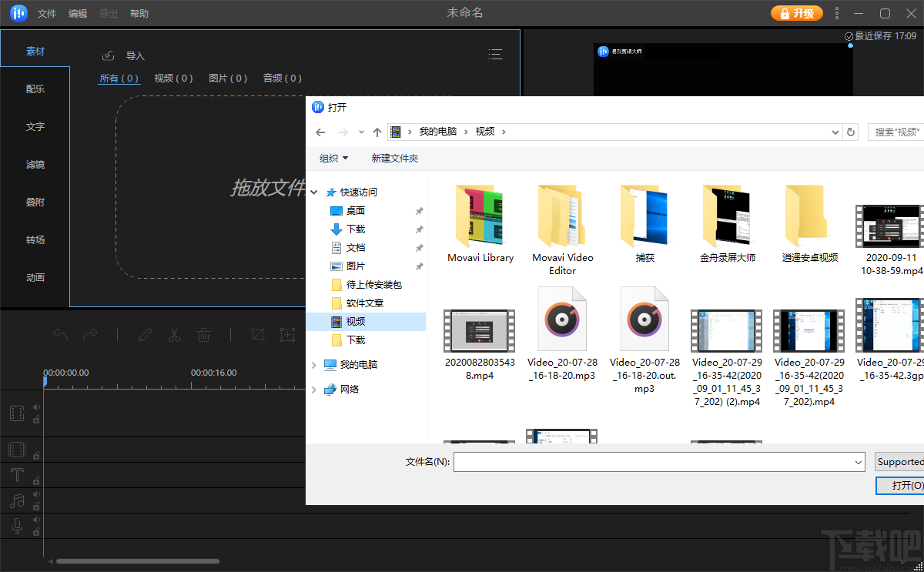Select the 配乐 music panel
Image resolution: width=924 pixels, height=572 pixels.
click(x=35, y=89)
